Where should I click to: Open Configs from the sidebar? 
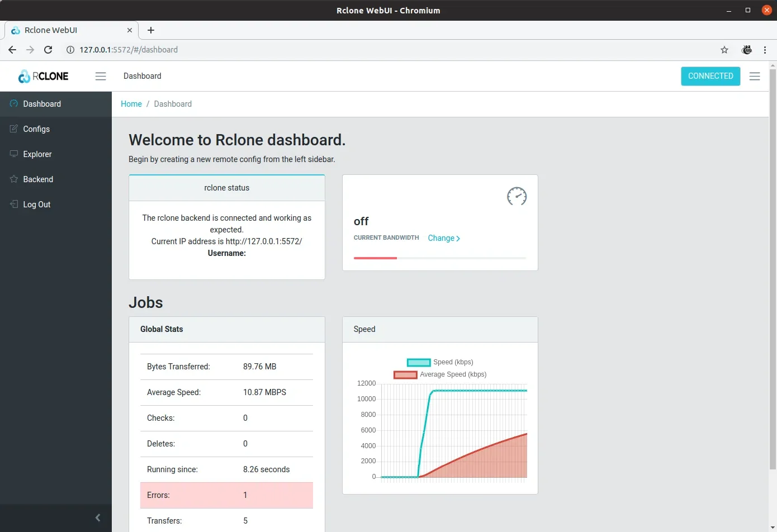[x=36, y=129]
